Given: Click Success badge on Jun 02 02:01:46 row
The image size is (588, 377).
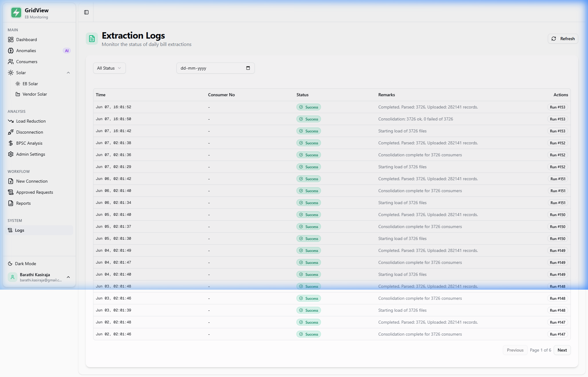Looking at the screenshot, I should tap(308, 334).
